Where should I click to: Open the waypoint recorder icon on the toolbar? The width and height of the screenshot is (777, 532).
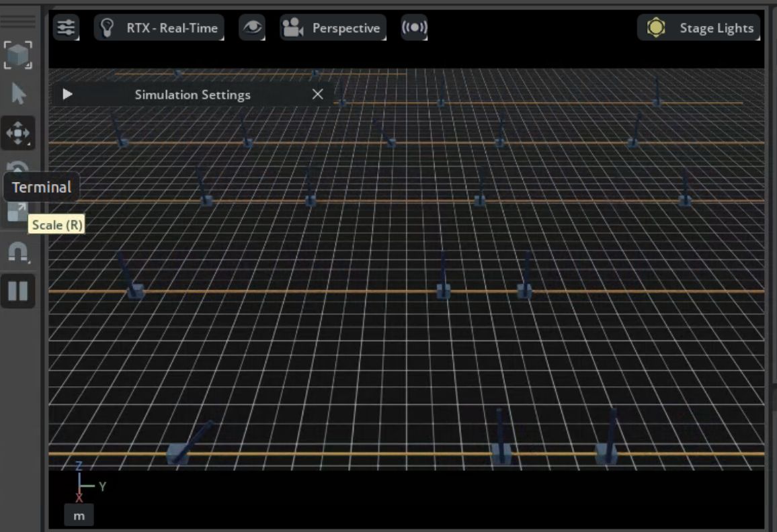tap(414, 28)
